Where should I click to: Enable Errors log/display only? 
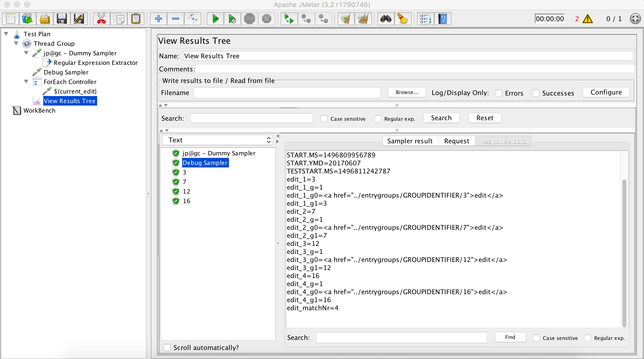[x=499, y=93]
